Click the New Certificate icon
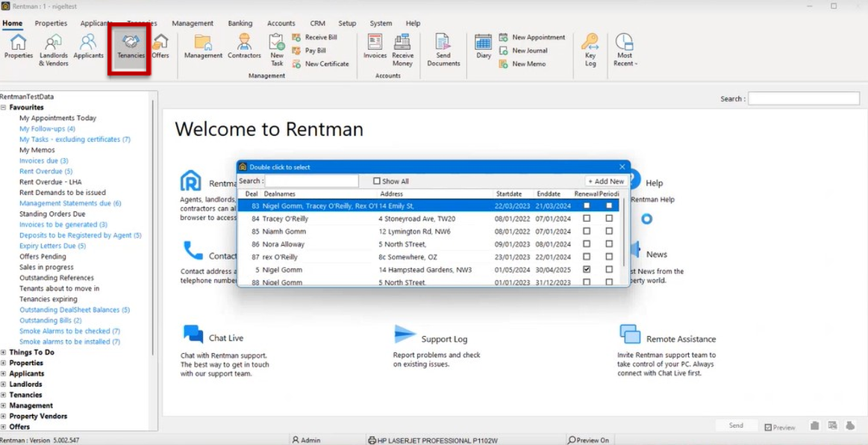The height and width of the screenshot is (445, 868). [296, 63]
